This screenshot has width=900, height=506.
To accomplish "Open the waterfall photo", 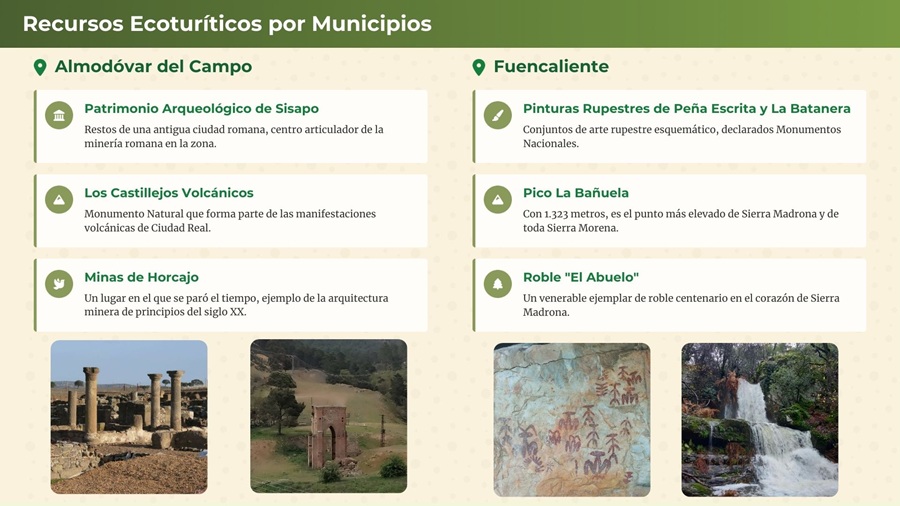I will tap(759, 420).
